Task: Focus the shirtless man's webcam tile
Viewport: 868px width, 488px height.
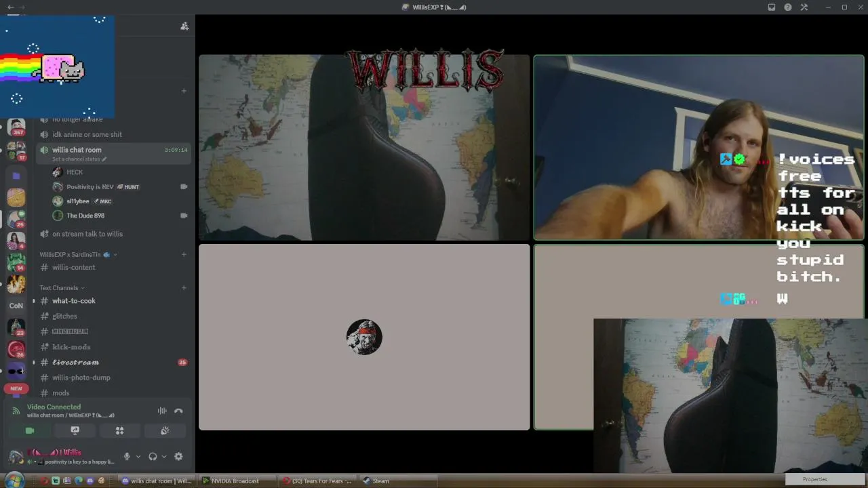Action: coord(699,148)
